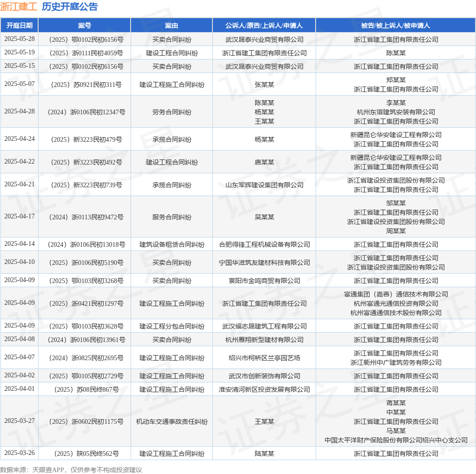The image size is (476, 474).
Task: Click case number (2025)陕05民终562号
Action: (86, 454)
